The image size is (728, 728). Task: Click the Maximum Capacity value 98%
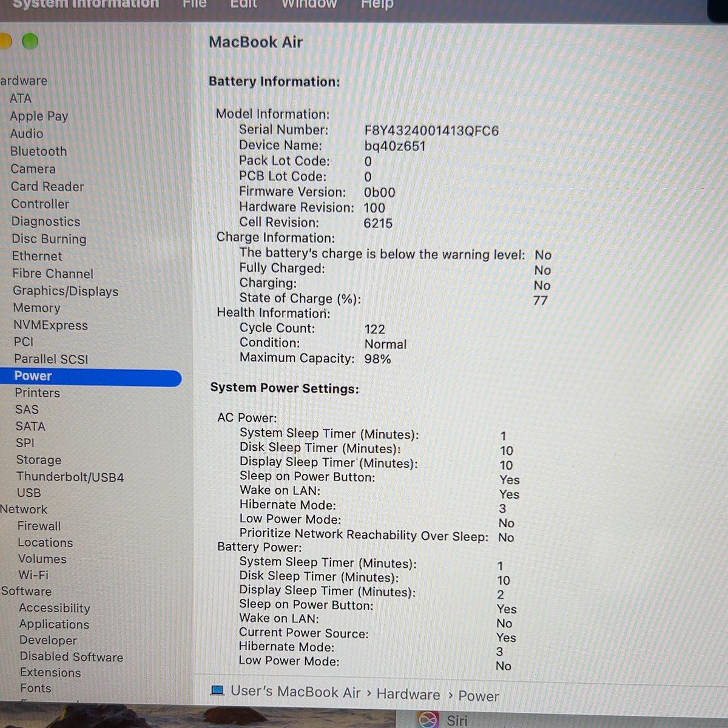(378, 359)
